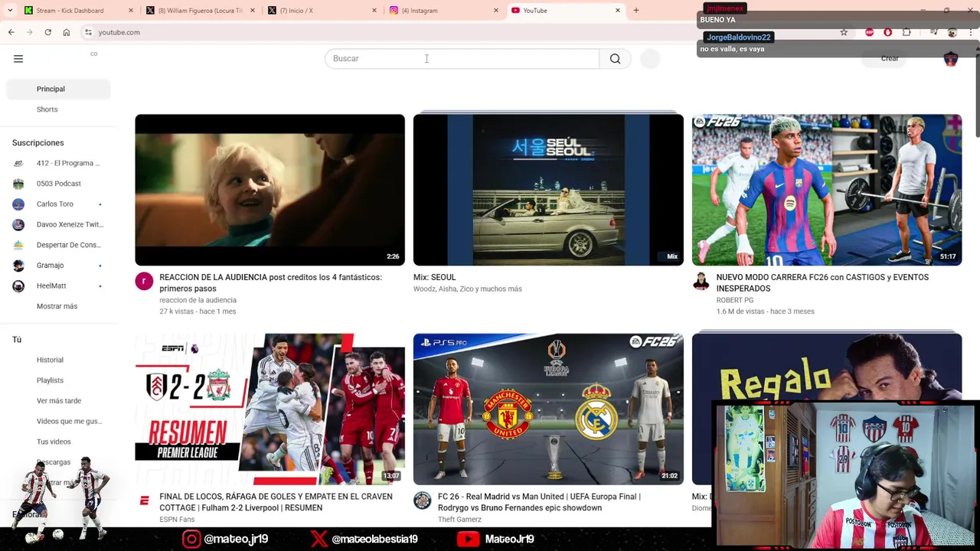Open the Mix: SEOUL title link
Screen dimensions: 980x551
point(434,278)
